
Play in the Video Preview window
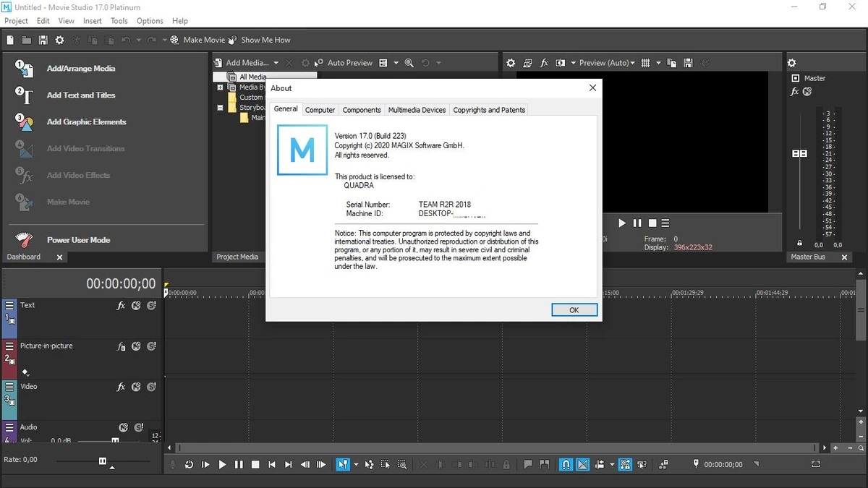pos(622,223)
